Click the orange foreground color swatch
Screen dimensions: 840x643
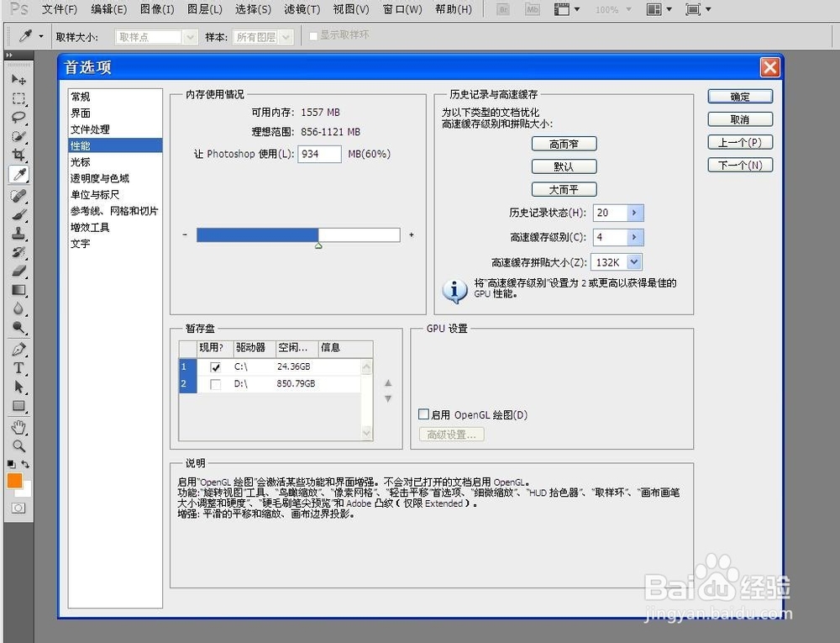pos(14,481)
